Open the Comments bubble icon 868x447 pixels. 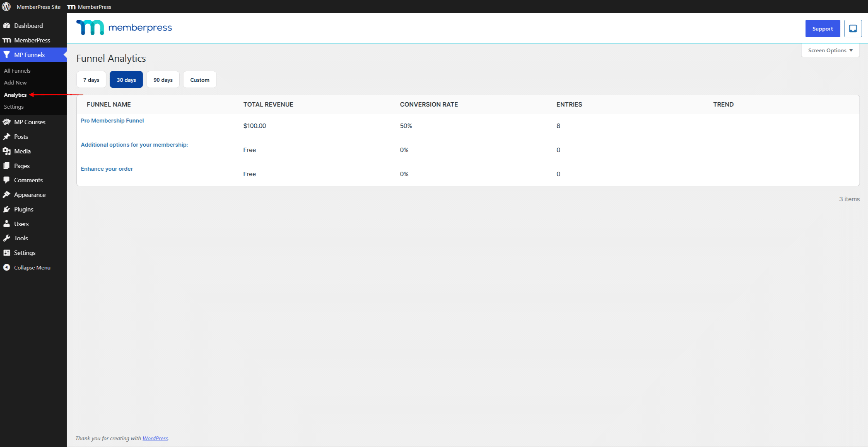point(6,180)
